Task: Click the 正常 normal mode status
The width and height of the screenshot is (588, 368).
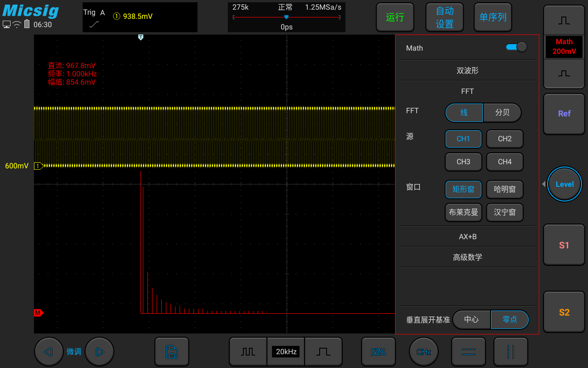Action: coord(285,8)
